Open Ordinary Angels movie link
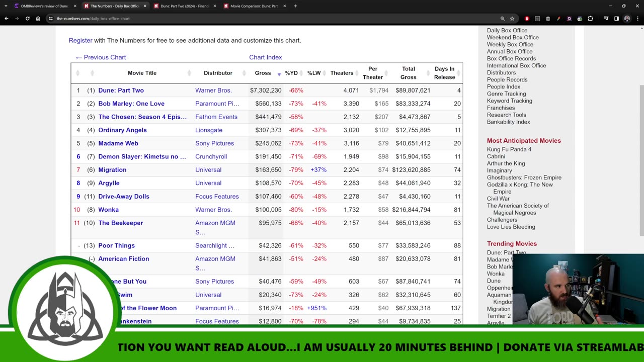The height and width of the screenshot is (362, 644). (x=122, y=130)
